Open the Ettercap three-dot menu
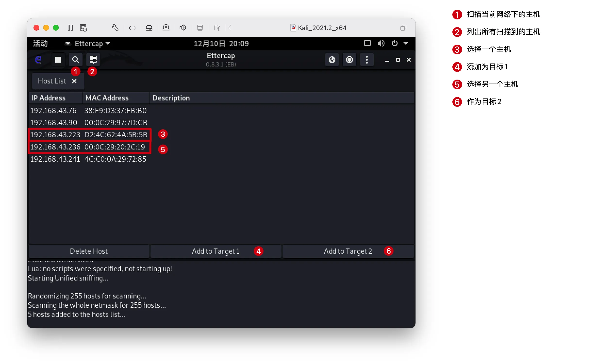 tap(367, 60)
